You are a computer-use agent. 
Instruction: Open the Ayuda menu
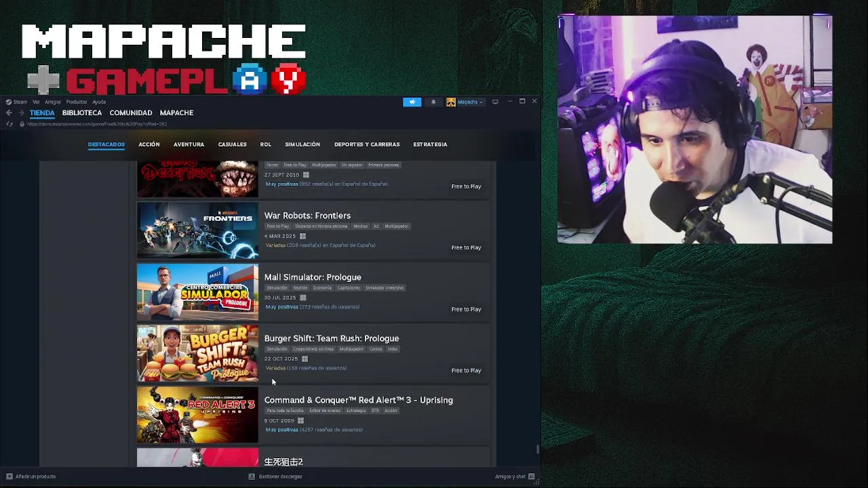pyautogui.click(x=99, y=102)
